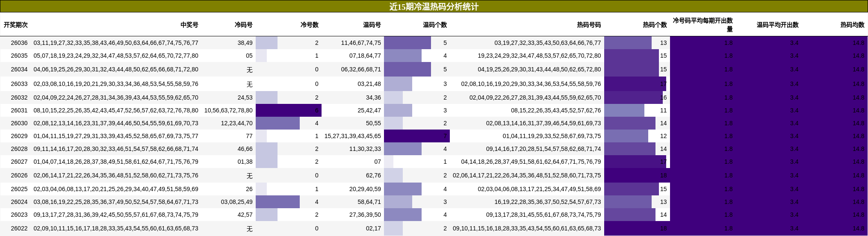Click period cell 26029
The width and height of the screenshot is (868, 236).
click(x=19, y=136)
